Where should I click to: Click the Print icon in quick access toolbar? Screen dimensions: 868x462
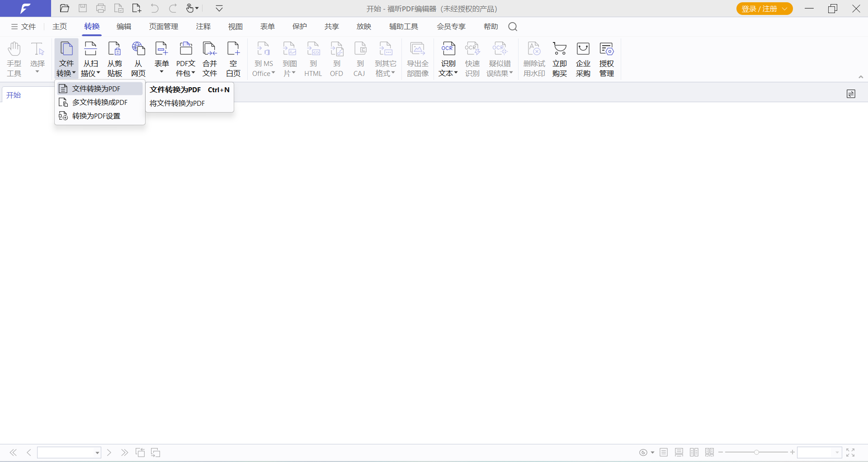pyautogui.click(x=101, y=8)
